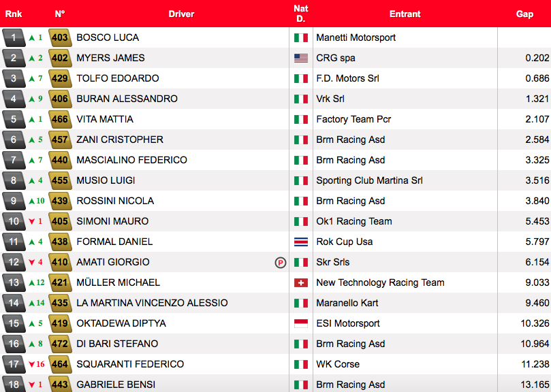Click the Rnk column header
551x392 pixels.
[14, 14]
